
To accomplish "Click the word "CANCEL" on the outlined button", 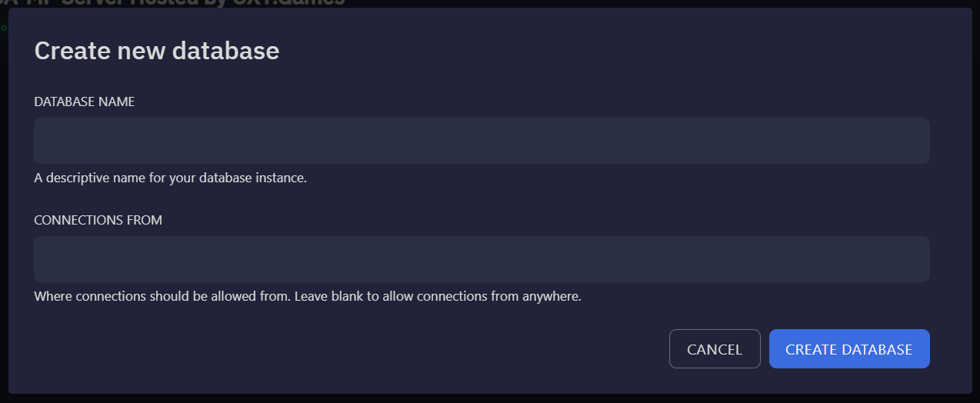I will pos(715,349).
